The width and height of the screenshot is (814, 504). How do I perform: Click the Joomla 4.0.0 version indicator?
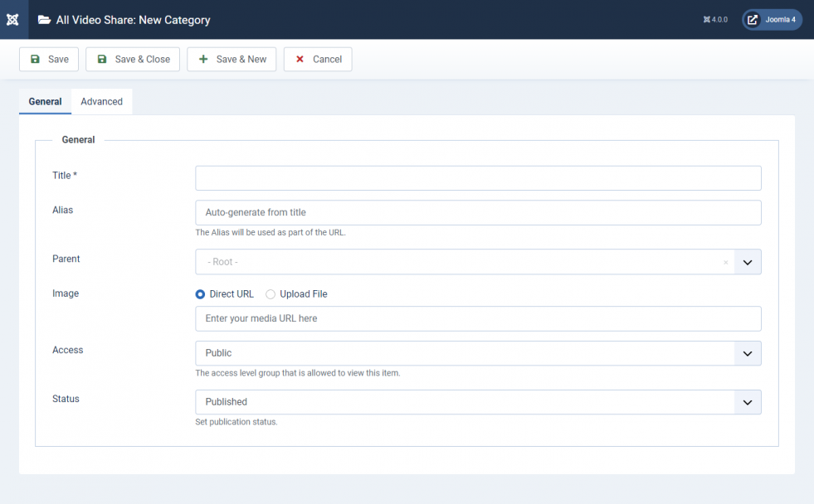tap(715, 20)
